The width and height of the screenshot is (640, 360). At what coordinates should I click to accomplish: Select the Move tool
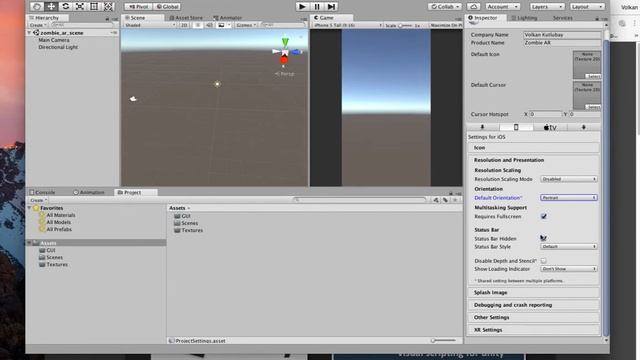[x=51, y=7]
